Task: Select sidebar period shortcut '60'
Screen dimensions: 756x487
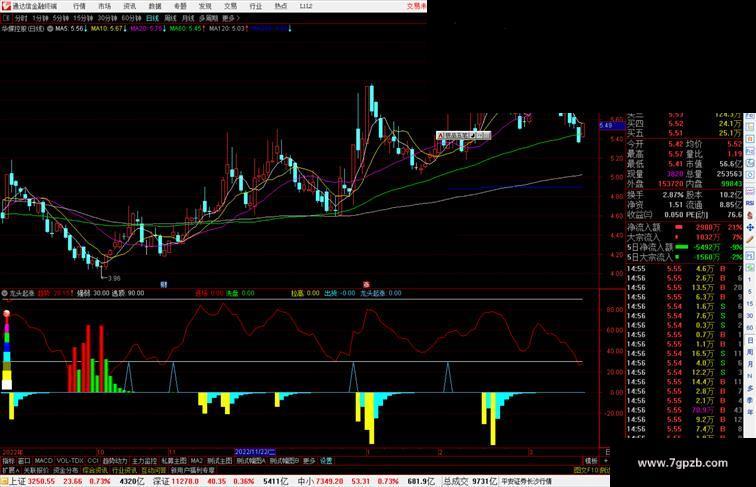Action: (x=750, y=328)
